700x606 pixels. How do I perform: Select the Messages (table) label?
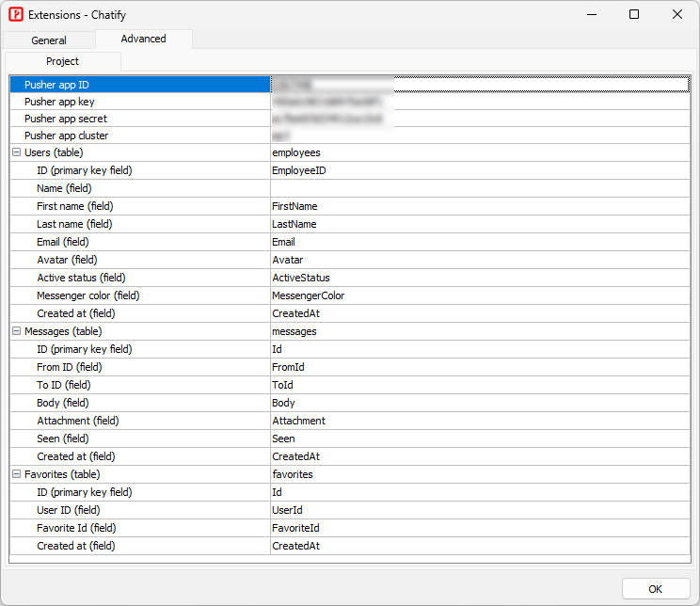pyautogui.click(x=63, y=331)
